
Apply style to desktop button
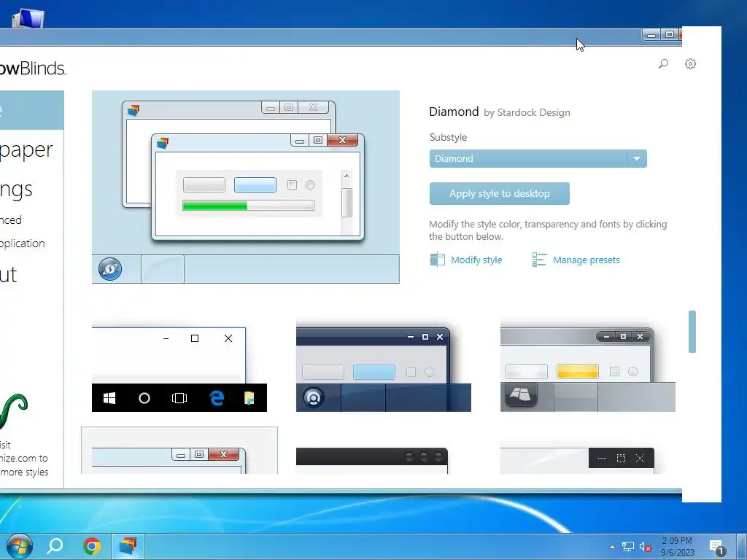pyautogui.click(x=499, y=193)
